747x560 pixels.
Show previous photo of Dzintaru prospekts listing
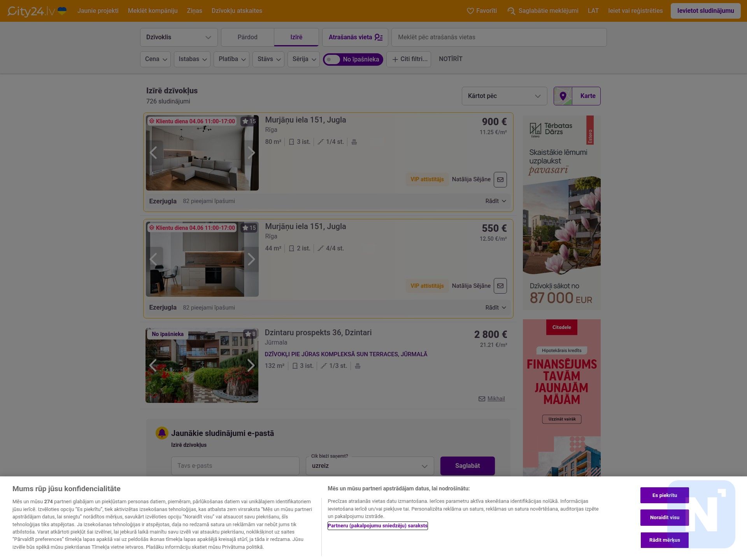coord(153,365)
